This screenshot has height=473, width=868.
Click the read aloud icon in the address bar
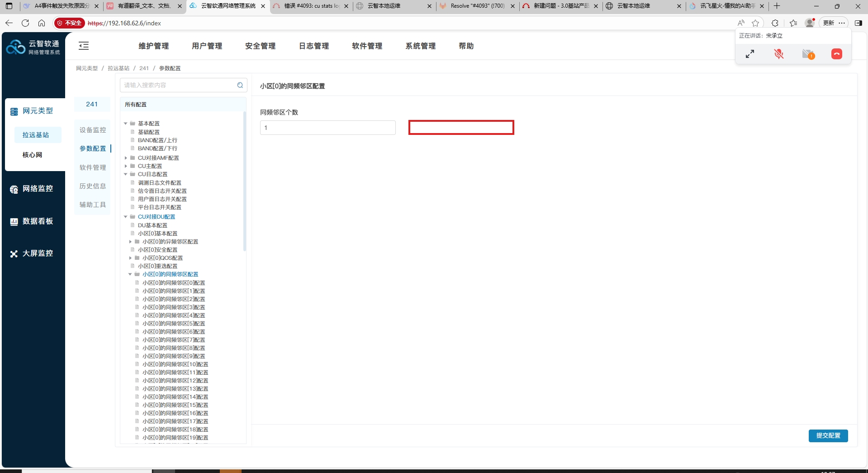pyautogui.click(x=741, y=23)
